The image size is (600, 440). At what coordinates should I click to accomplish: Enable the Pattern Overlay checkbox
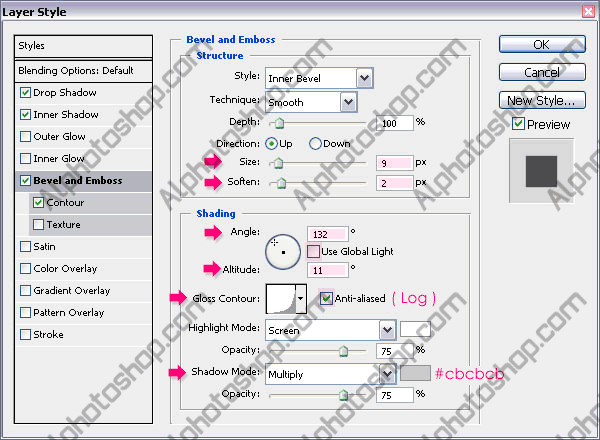point(25,313)
